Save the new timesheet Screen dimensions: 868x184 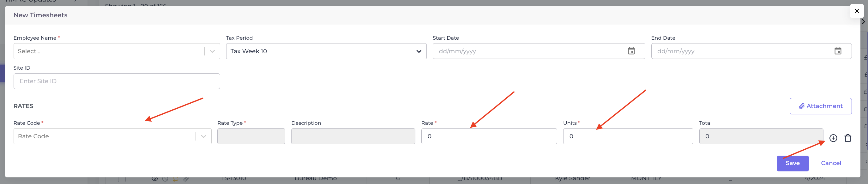[x=793, y=163]
